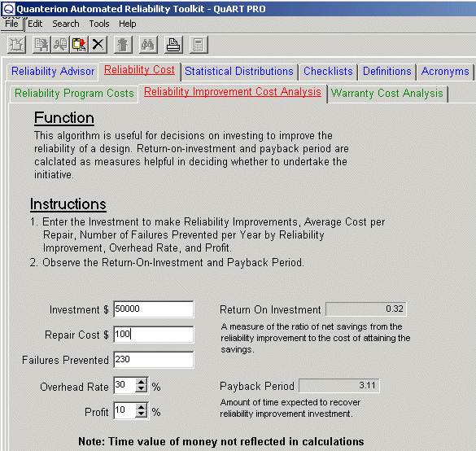Switch to Warranty Cost Analysis sub-tab

pos(387,94)
